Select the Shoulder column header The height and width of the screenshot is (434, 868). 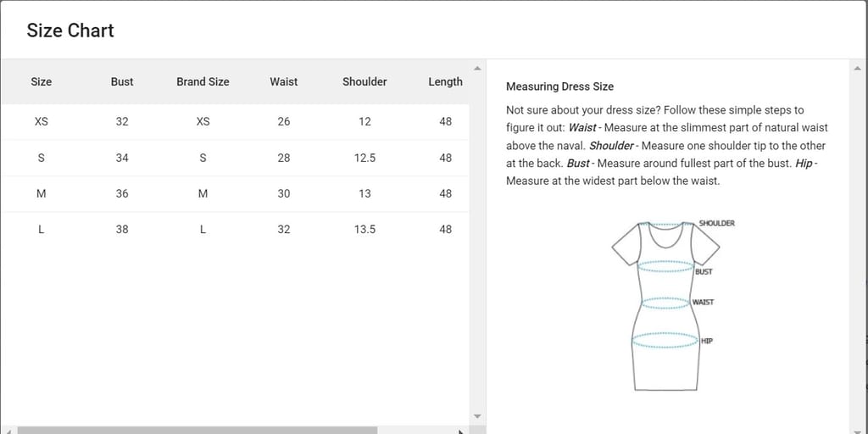tap(364, 81)
